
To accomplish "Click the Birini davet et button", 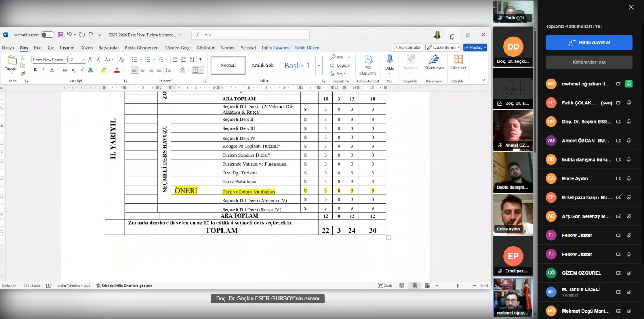I will (x=589, y=43).
